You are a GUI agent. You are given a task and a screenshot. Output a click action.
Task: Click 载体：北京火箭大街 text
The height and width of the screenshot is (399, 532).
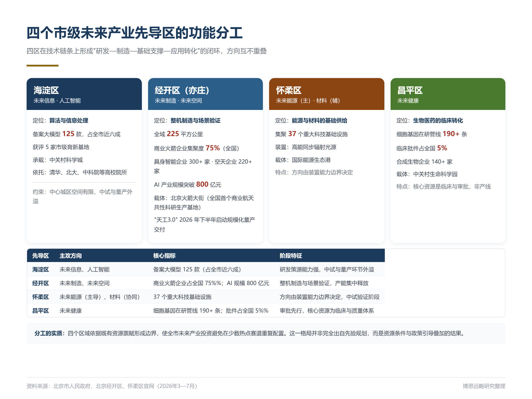204,203
